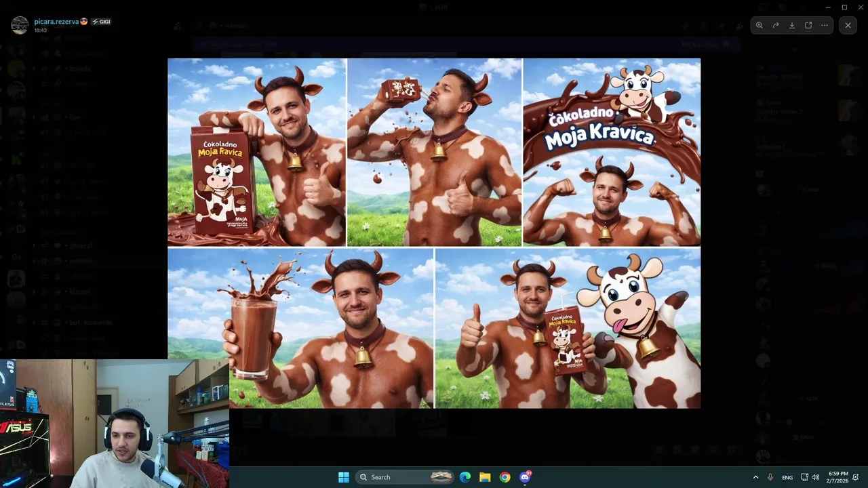Forward the image using the arrow icon

click(776, 25)
